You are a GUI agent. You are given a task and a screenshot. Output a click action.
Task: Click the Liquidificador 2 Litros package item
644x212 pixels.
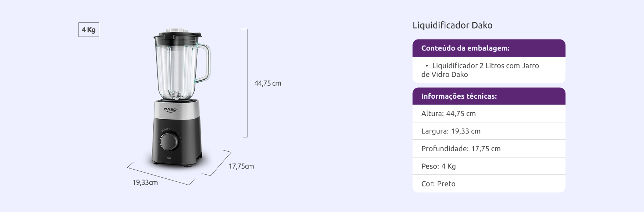click(480, 70)
